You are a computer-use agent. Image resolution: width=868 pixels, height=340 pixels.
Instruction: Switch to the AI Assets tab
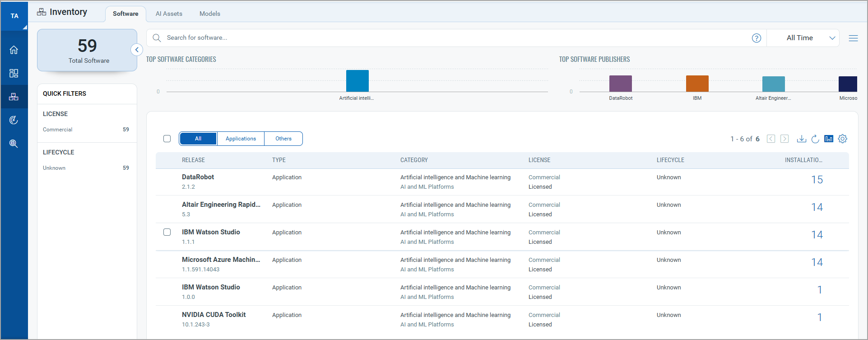(x=169, y=14)
